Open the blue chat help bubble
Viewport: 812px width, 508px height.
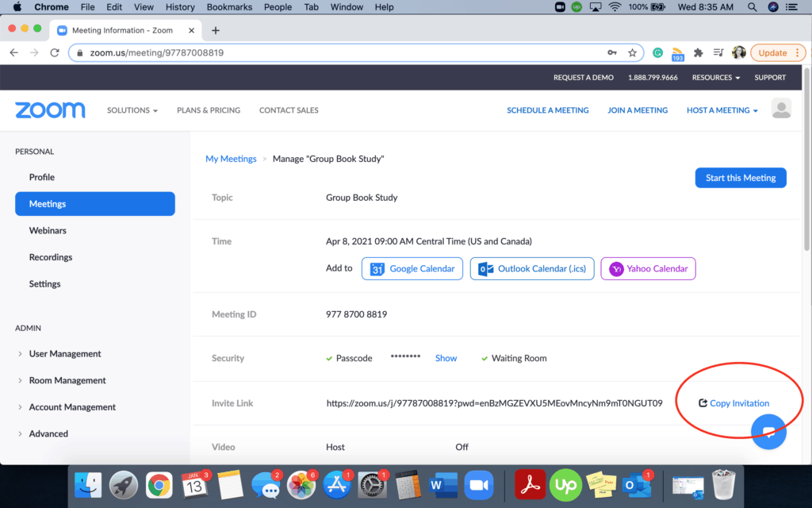point(768,433)
